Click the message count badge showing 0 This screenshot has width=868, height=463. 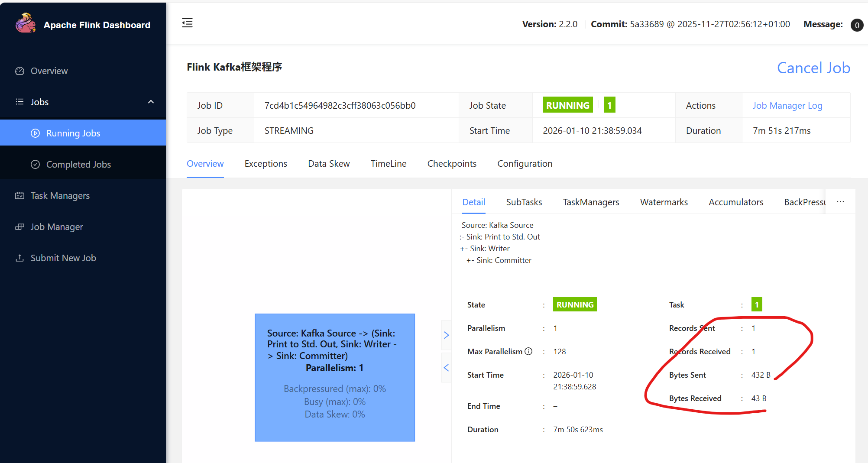857,25
